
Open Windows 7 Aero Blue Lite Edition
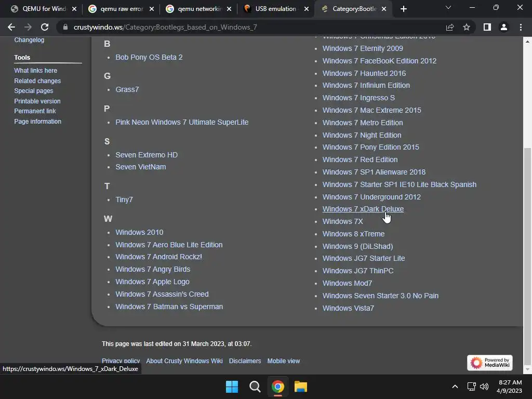click(169, 245)
